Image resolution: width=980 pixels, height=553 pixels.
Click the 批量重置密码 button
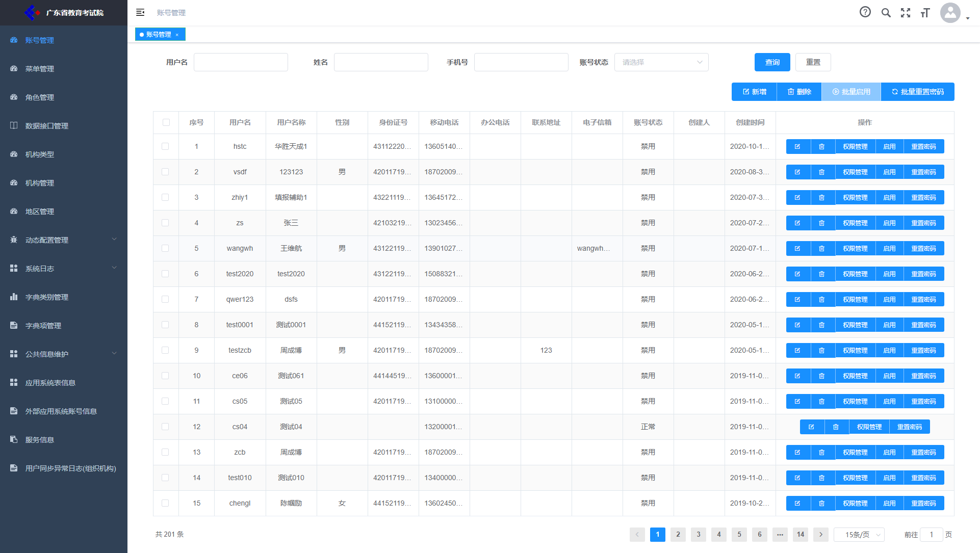click(x=918, y=92)
